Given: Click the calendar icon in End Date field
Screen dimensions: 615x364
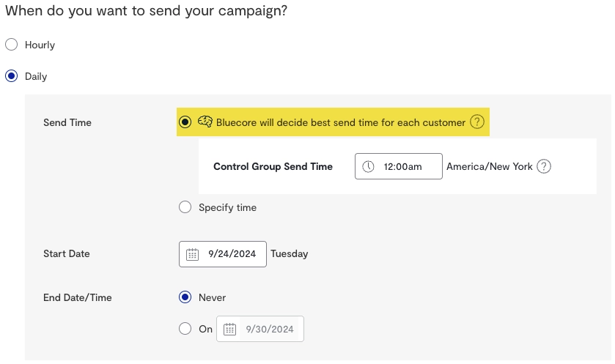Looking at the screenshot, I should click(x=229, y=329).
